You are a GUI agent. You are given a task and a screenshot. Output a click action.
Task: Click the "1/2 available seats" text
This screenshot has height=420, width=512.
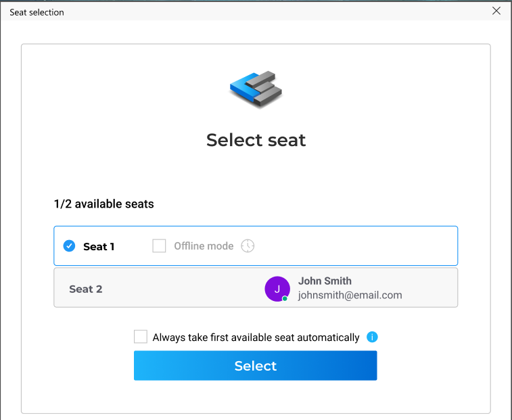[104, 204]
